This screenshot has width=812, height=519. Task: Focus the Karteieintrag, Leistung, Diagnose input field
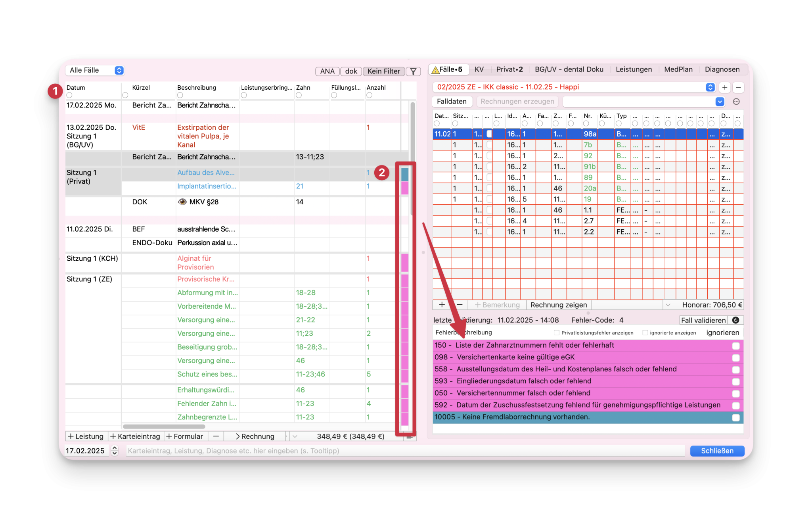point(405,451)
